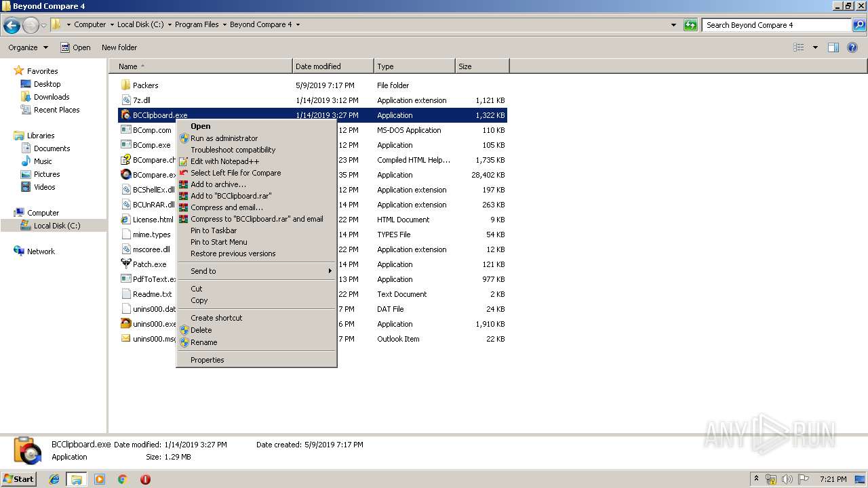868x488 pixels.
Task: Toggle the preview pane
Action: [x=833, y=47]
